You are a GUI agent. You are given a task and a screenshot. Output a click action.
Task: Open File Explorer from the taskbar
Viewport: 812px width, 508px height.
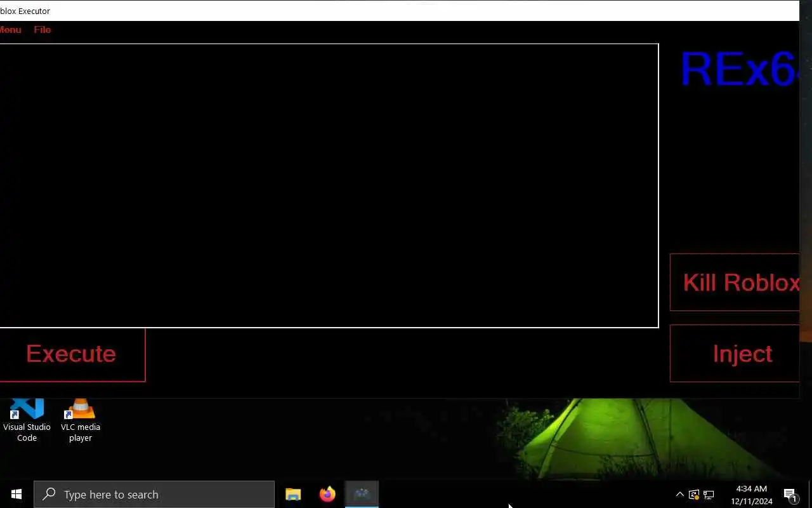click(293, 494)
